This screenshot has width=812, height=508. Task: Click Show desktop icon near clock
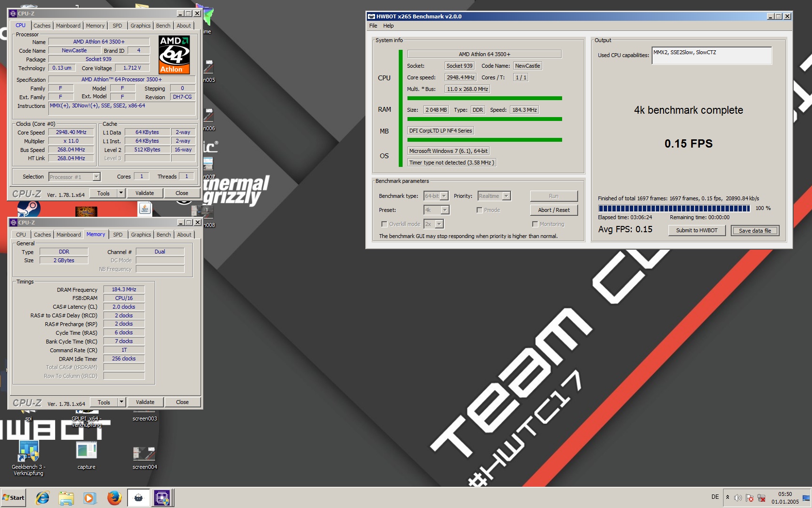(x=806, y=498)
